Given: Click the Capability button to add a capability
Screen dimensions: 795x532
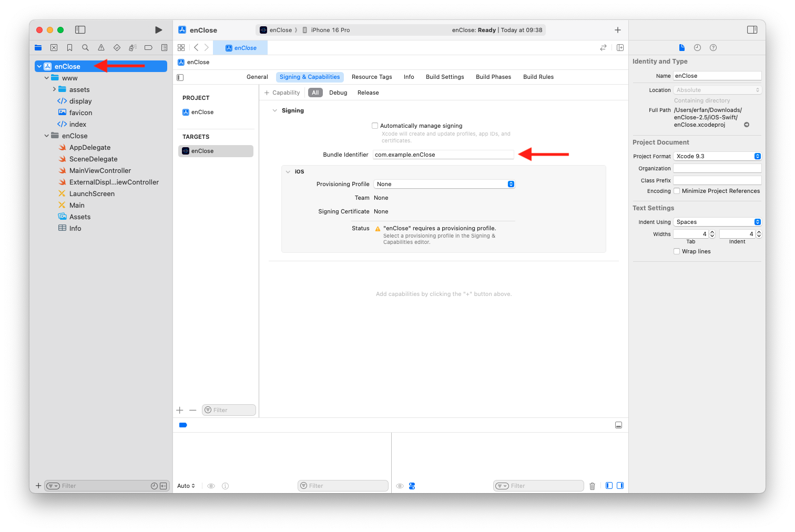Looking at the screenshot, I should [282, 93].
